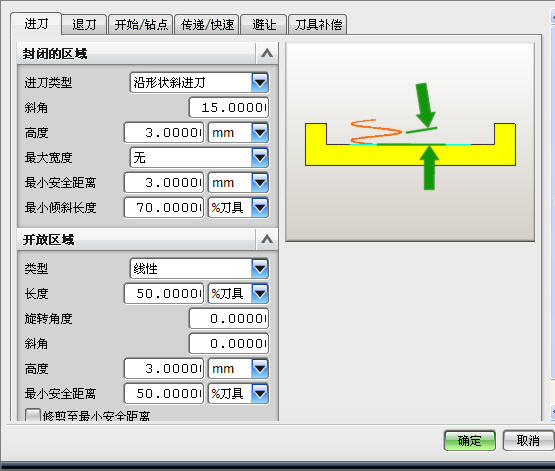Image resolution: width=555 pixels, height=471 pixels.
Task: Click the 最小安全距离 field showing 50.0000
Action: (x=164, y=394)
